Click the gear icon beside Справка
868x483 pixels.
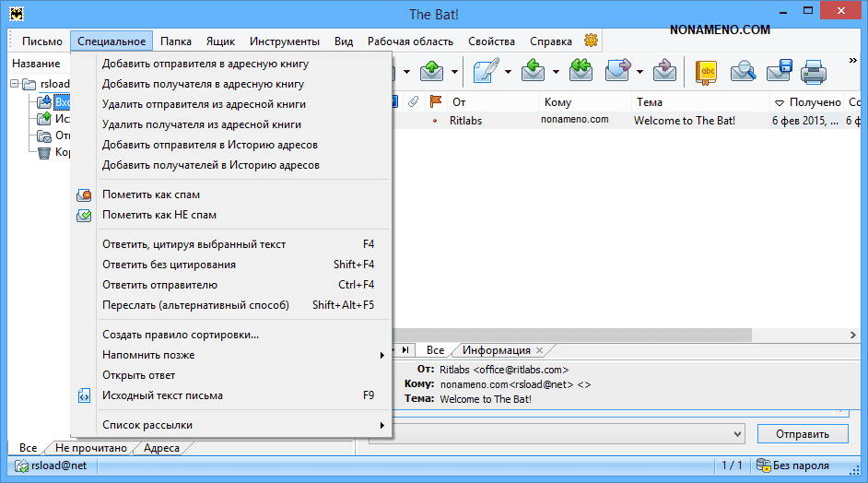pos(591,41)
